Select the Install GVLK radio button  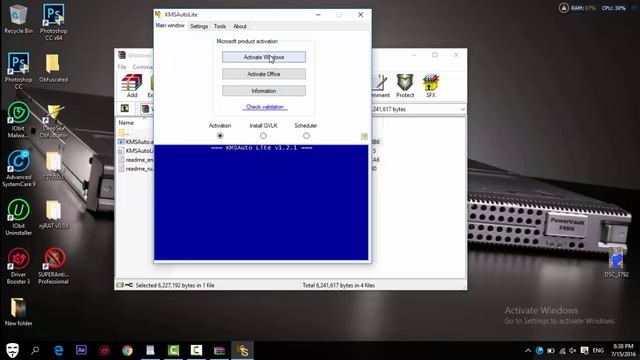tap(263, 136)
